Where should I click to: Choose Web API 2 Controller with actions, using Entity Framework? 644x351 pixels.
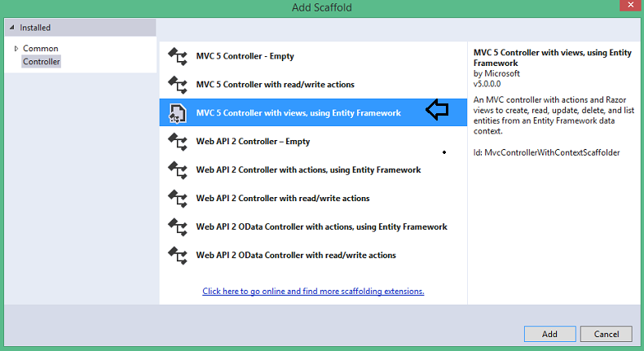[308, 170]
